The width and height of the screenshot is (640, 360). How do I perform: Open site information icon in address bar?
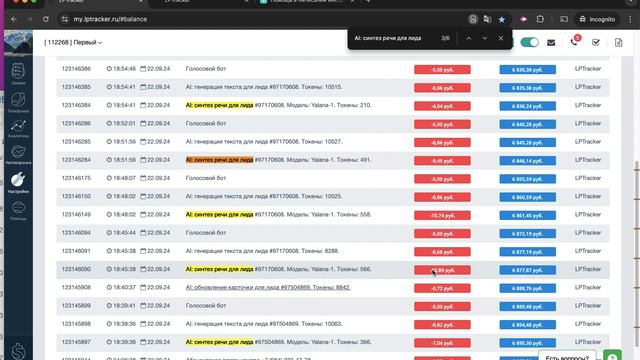64,19
